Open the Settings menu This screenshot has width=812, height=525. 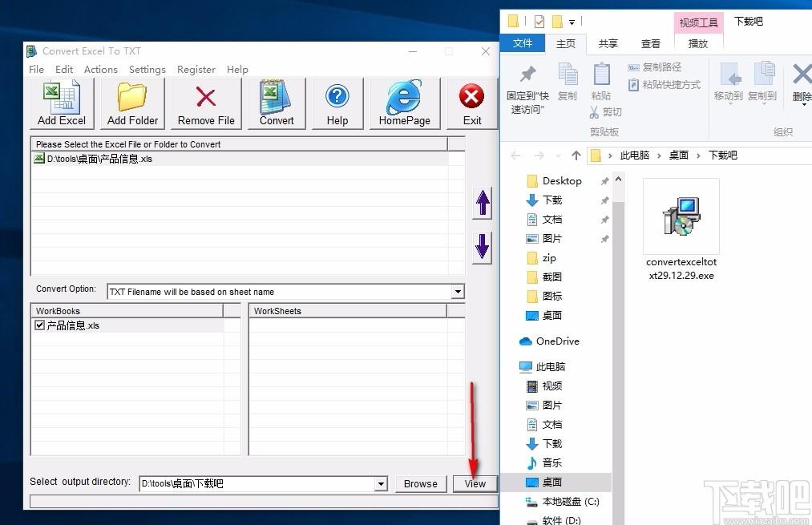[x=147, y=70]
